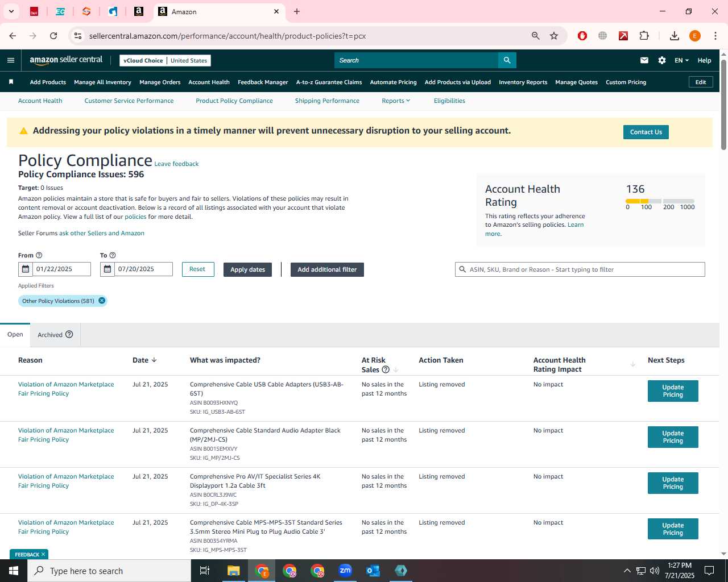The height and width of the screenshot is (582, 728).
Task: Focus the ASIN, SKU, Brand filter field
Action: click(580, 269)
